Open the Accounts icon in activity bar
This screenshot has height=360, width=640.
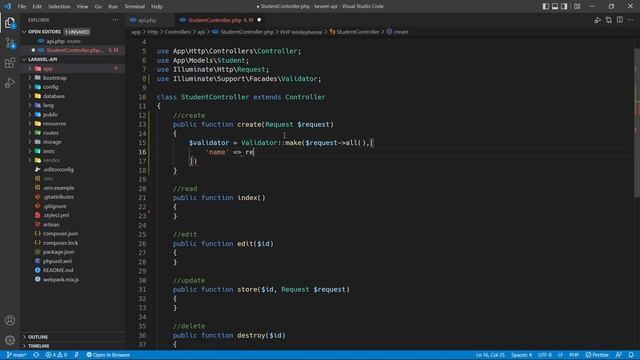[10, 320]
